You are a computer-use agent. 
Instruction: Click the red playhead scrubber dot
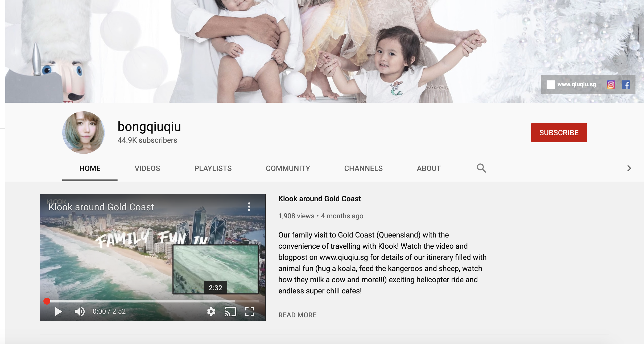click(x=47, y=301)
